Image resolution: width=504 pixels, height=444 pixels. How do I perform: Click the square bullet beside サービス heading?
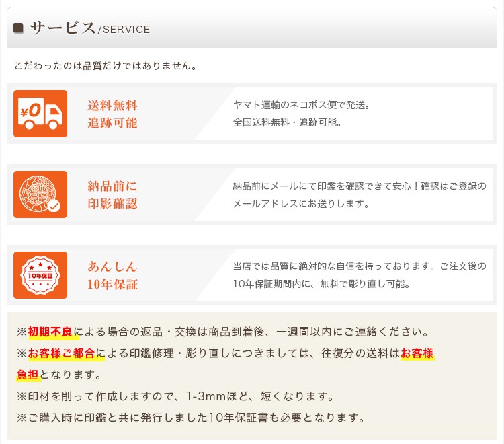[18, 28]
